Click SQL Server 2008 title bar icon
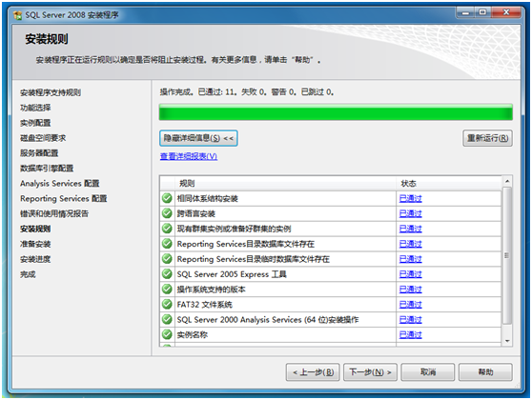This screenshot has height=400, width=532. coord(18,15)
